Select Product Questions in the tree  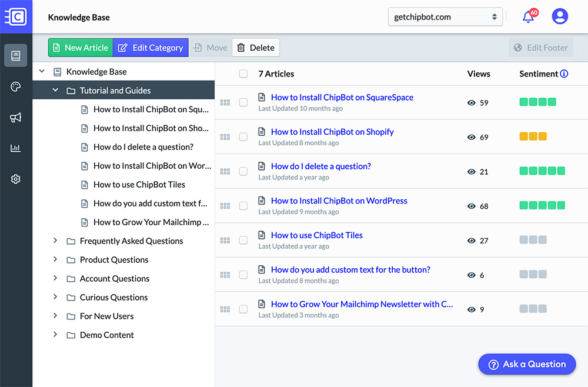pos(114,260)
